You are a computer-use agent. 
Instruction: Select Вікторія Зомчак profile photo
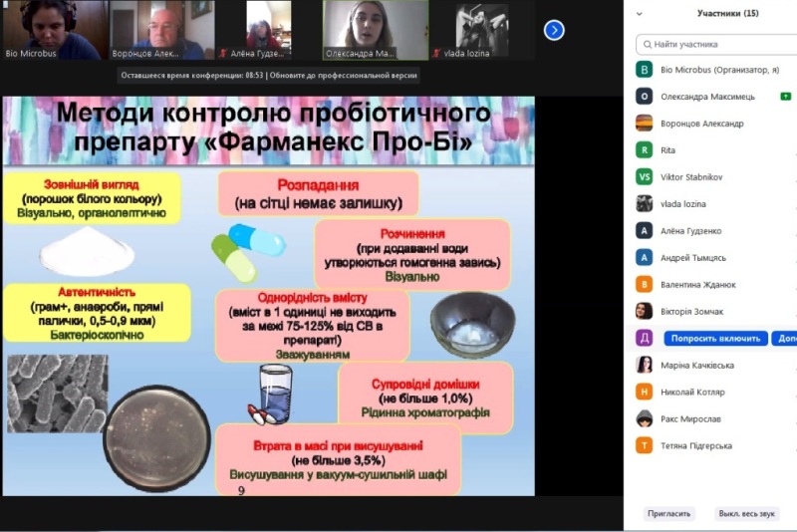coord(644,311)
